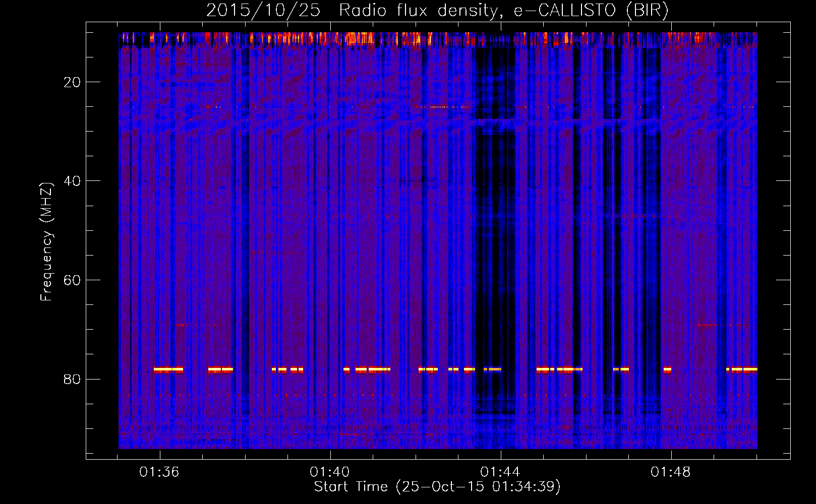Click the '20' frequency tick label
Image resolution: width=816 pixels, height=504 pixels.
[x=72, y=82]
